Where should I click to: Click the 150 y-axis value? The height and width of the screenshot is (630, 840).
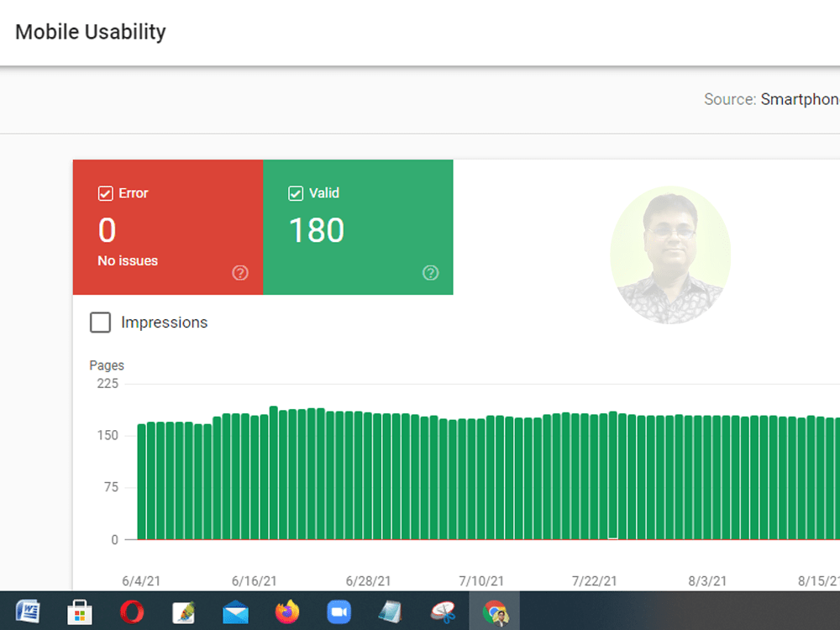tap(108, 435)
